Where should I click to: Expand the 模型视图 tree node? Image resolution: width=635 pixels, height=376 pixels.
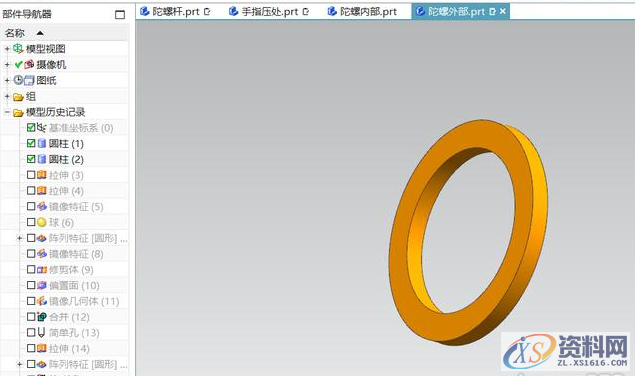pos(7,49)
